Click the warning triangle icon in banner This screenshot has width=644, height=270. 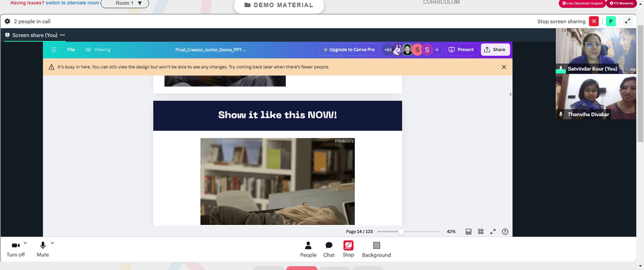(52, 67)
